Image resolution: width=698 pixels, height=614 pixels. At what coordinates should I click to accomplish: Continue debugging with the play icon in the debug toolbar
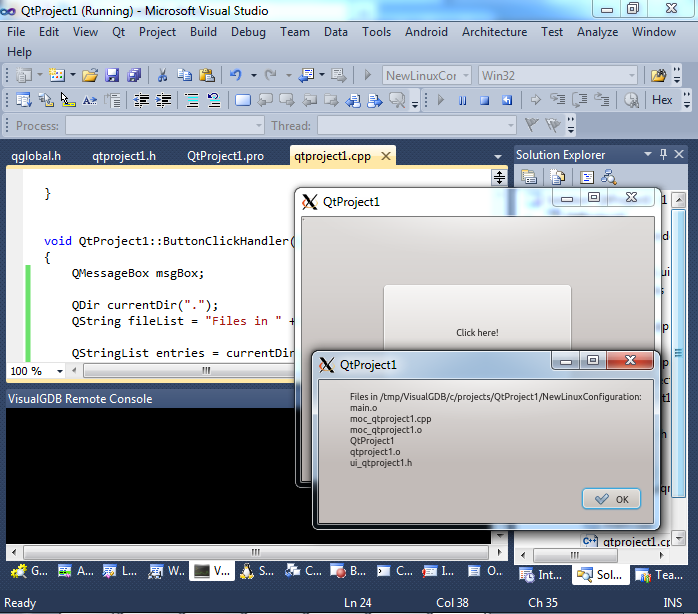[441, 100]
